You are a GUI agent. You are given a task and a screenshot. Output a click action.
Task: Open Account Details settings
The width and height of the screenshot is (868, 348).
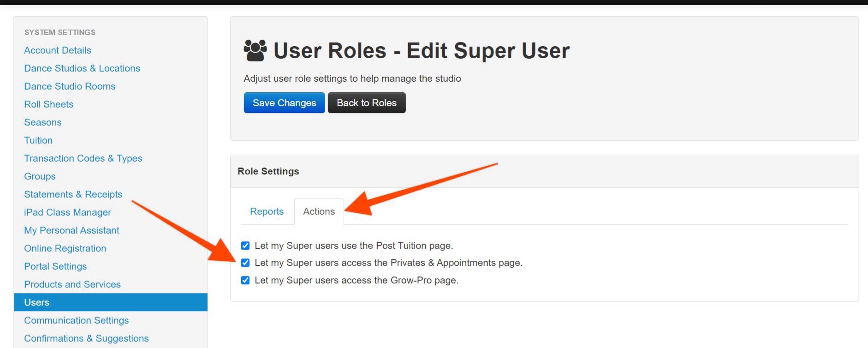pos(58,50)
